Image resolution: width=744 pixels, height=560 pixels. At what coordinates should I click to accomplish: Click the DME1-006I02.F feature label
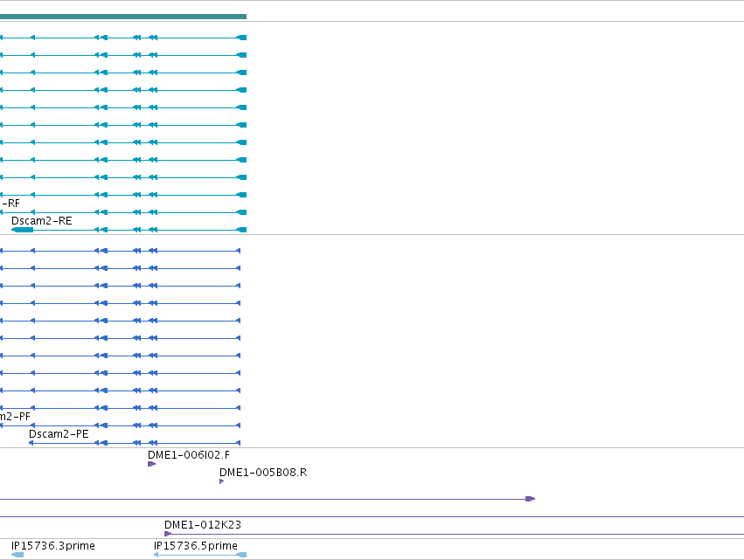pos(189,455)
